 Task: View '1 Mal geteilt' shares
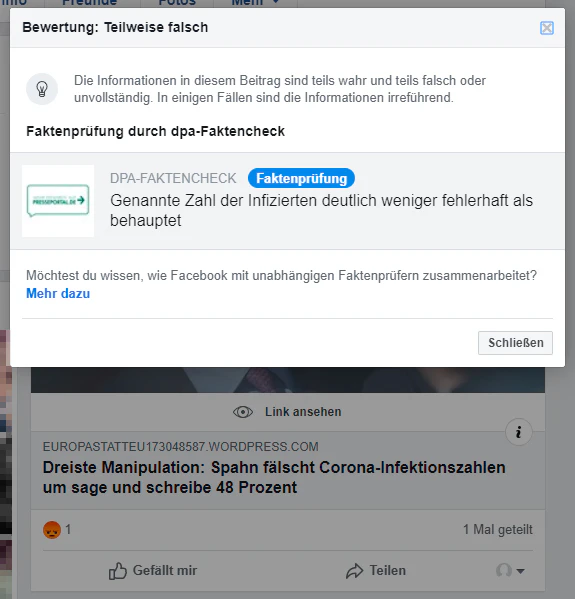coord(497,529)
